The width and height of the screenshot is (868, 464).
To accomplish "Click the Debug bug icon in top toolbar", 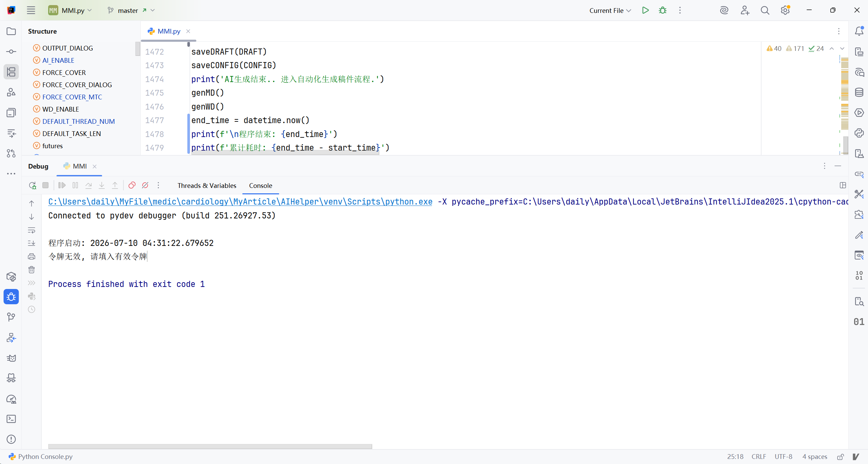I will (663, 10).
